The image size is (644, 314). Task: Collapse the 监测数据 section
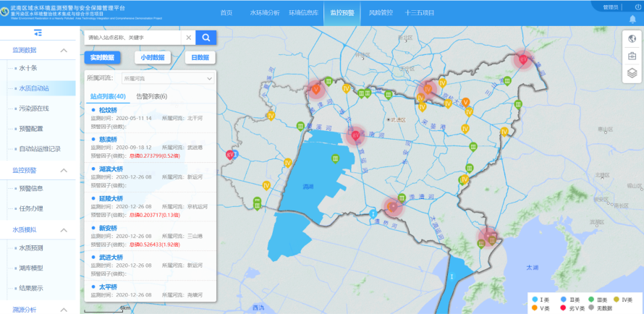[64, 51]
